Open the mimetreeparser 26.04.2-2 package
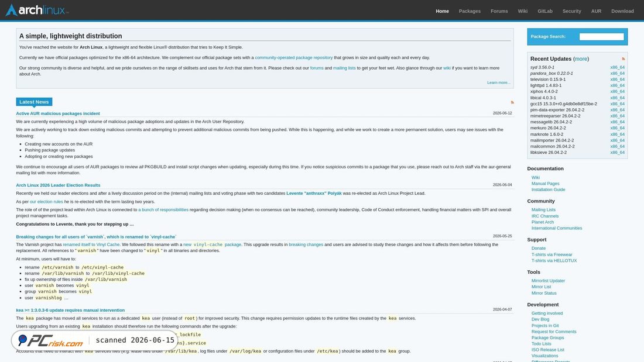Image resolution: width=644 pixels, height=362 pixels. [x=555, y=116]
